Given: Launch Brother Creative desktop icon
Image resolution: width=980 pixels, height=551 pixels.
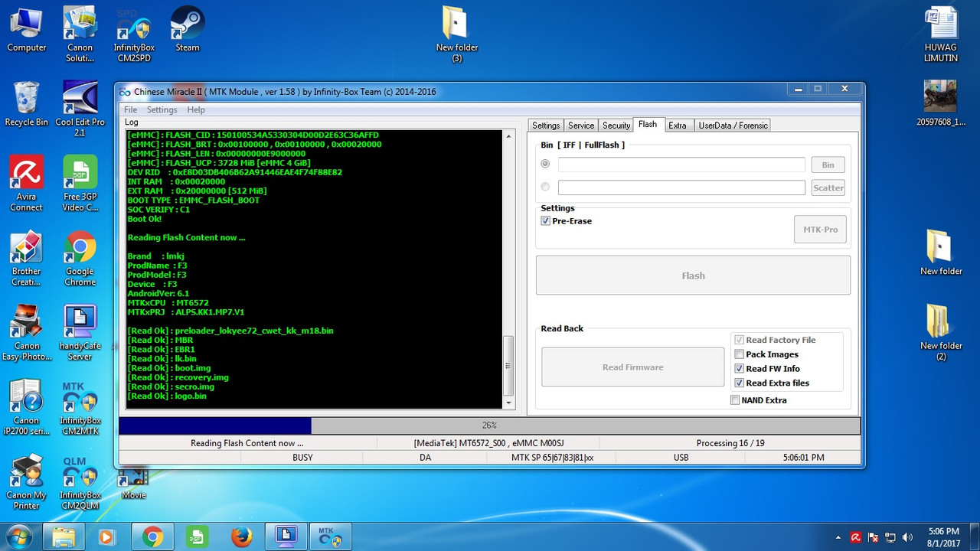Looking at the screenshot, I should (x=26, y=259).
